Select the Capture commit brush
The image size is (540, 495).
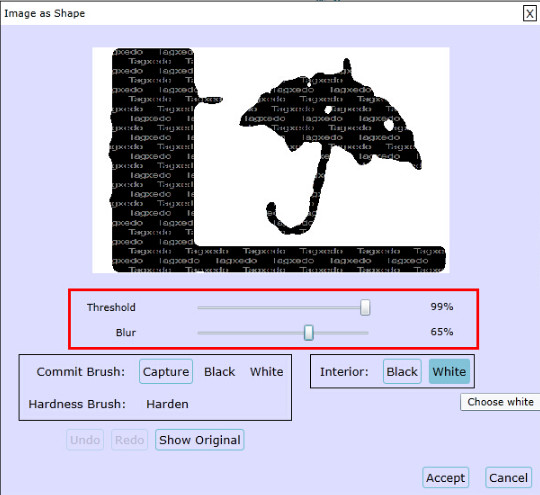click(x=166, y=371)
